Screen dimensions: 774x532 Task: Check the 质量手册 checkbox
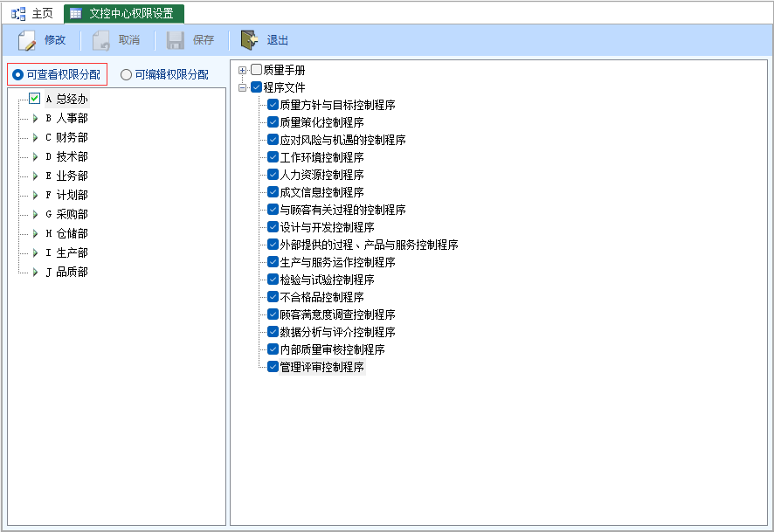(256, 70)
